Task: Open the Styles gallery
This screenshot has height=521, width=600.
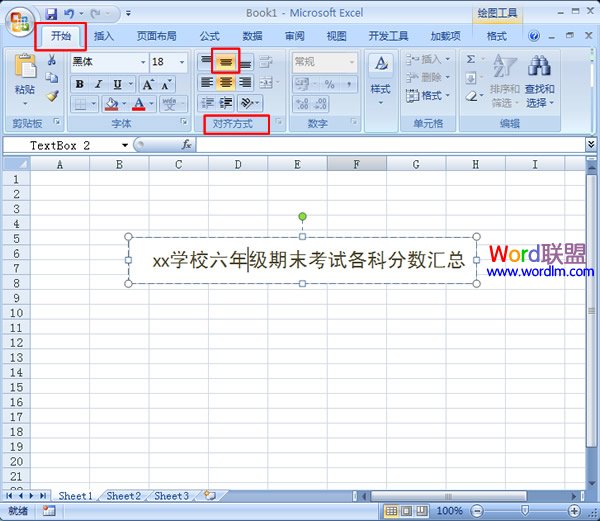Action: point(381,80)
